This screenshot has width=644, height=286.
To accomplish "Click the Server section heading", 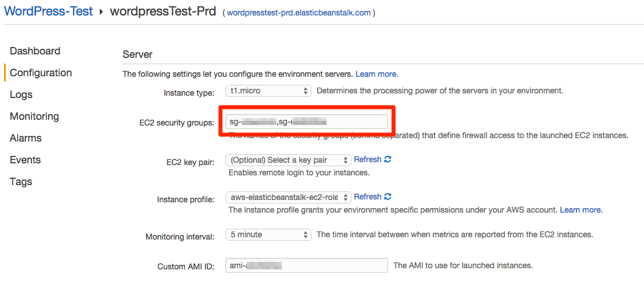I will point(137,54).
